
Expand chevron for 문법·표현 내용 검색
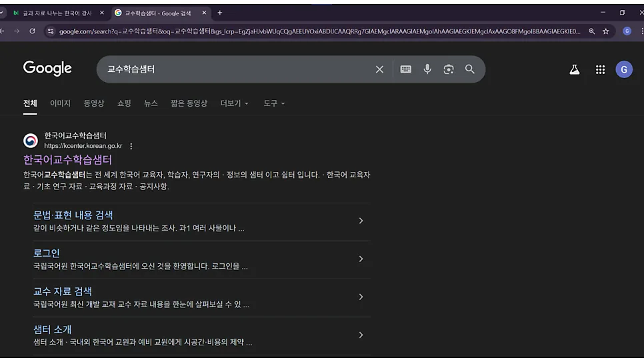point(361,221)
